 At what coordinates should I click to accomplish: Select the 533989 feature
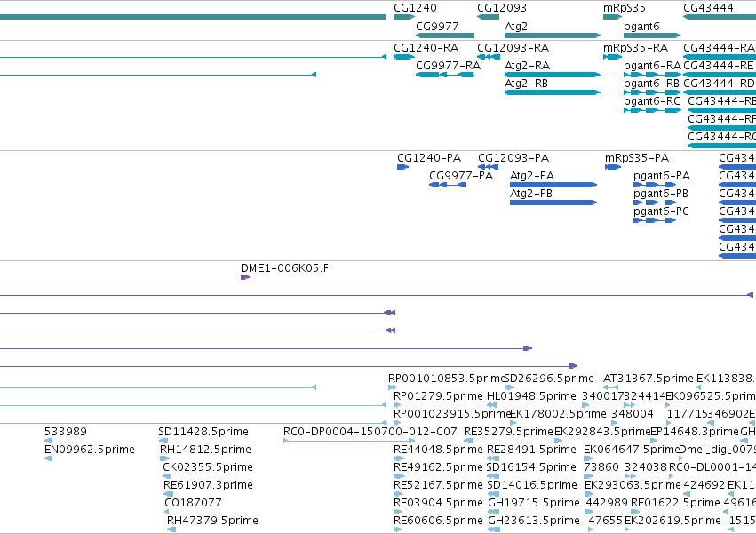[48, 441]
